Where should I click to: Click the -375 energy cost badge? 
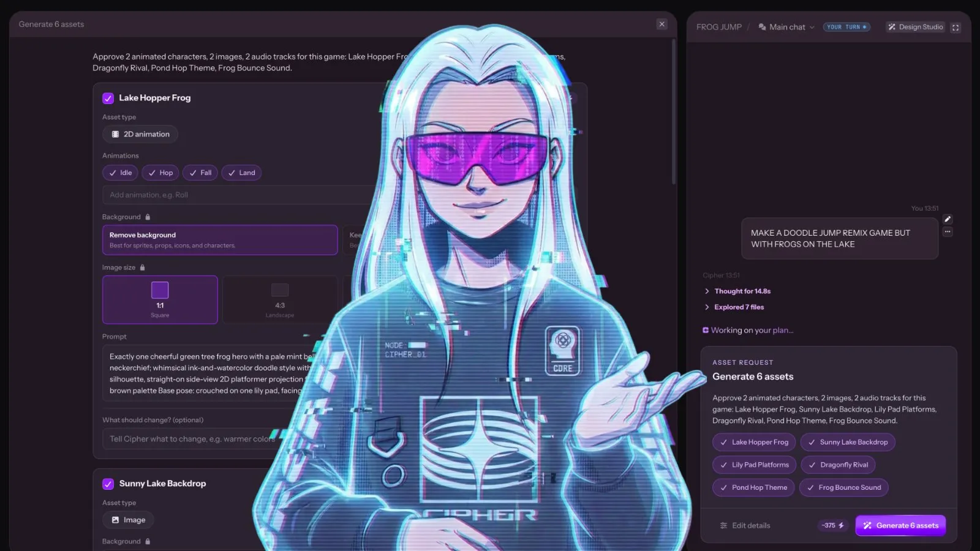833,525
